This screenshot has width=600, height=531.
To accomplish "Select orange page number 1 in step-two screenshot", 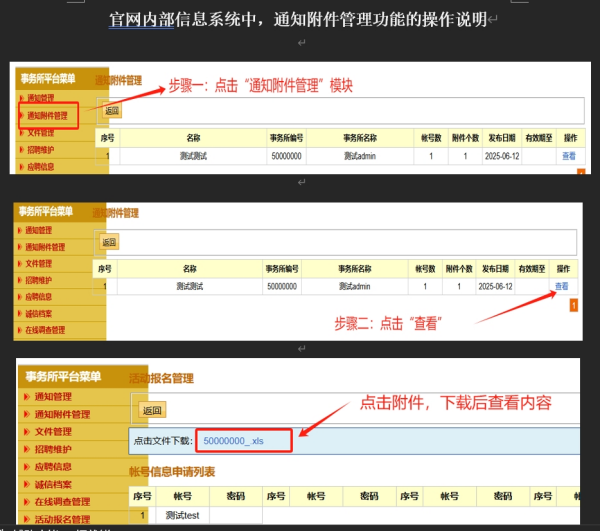I will pyautogui.click(x=573, y=304).
